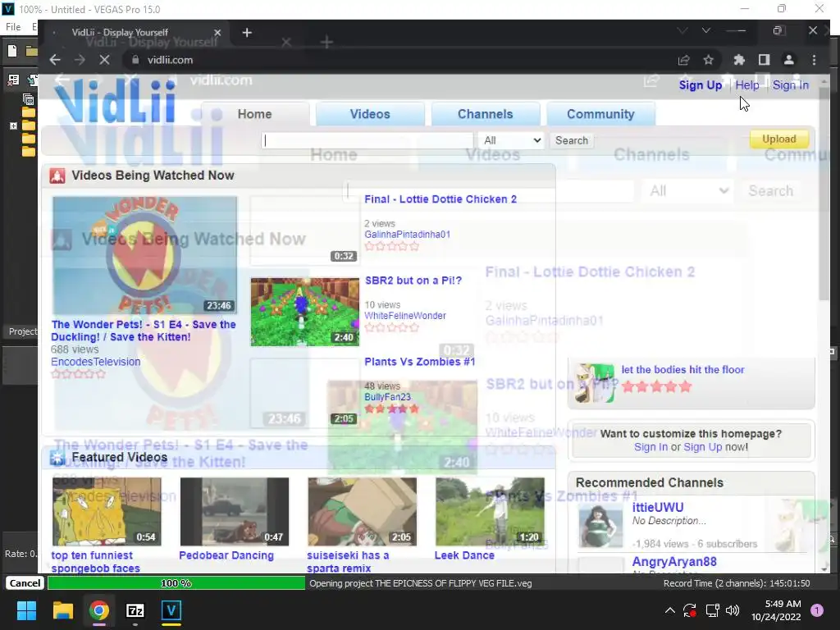This screenshot has height=630, width=840.
Task: Click the site lock icon beside vidlii.com
Action: tap(135, 60)
